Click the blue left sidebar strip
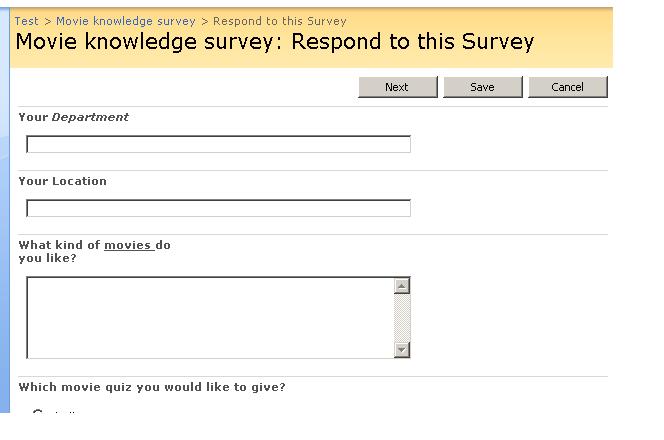664x440 pixels. (5, 210)
